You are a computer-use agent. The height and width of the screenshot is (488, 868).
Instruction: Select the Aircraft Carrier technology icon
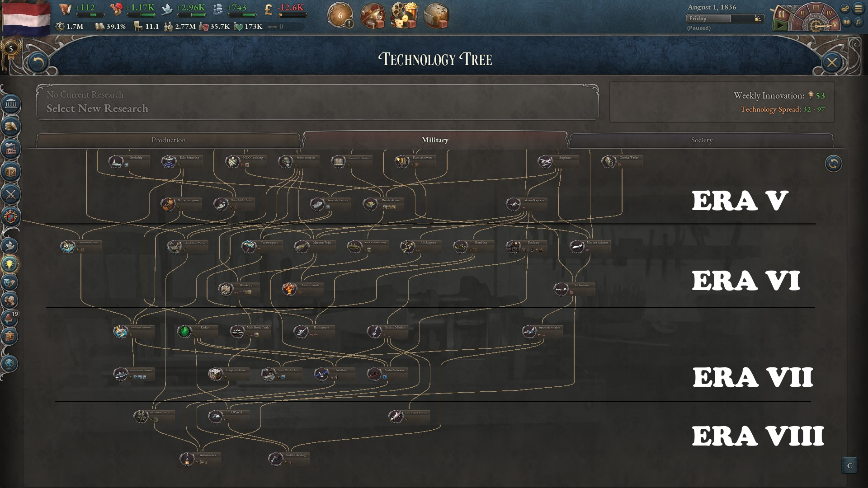[317, 204]
